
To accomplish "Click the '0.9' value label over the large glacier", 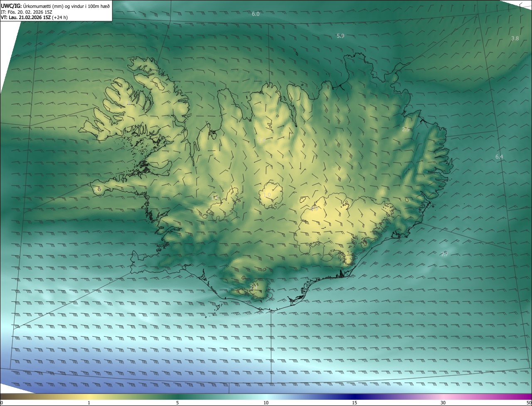I will (x=314, y=209).
